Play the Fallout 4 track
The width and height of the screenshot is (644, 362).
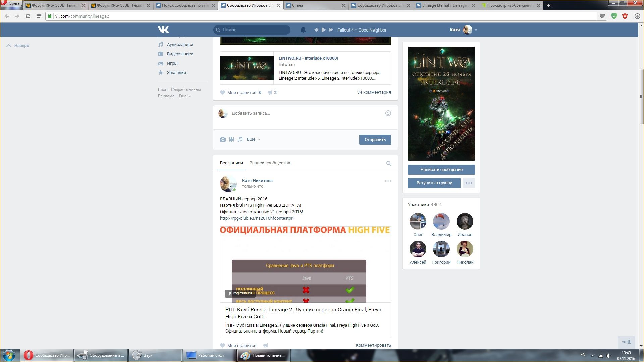click(323, 30)
